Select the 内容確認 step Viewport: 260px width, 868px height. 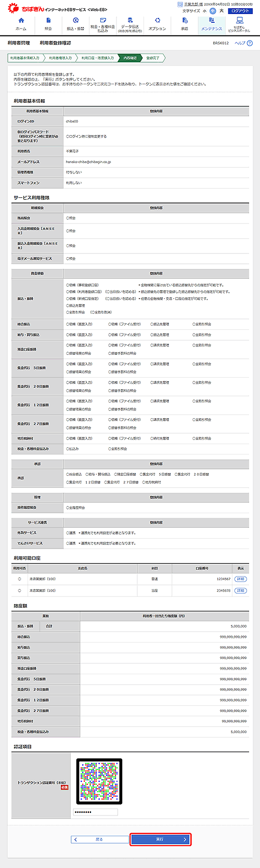pyautogui.click(x=130, y=58)
